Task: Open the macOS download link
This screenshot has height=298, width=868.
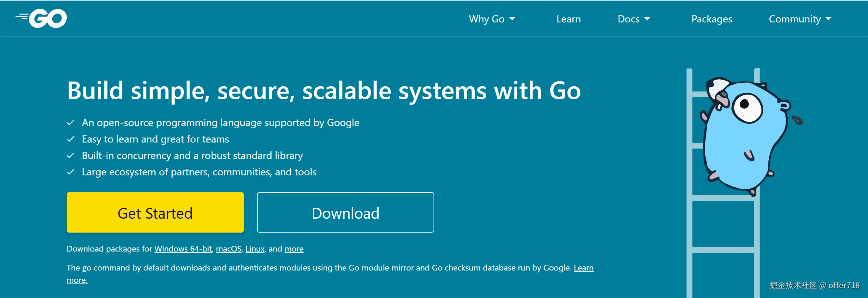Action: click(228, 248)
